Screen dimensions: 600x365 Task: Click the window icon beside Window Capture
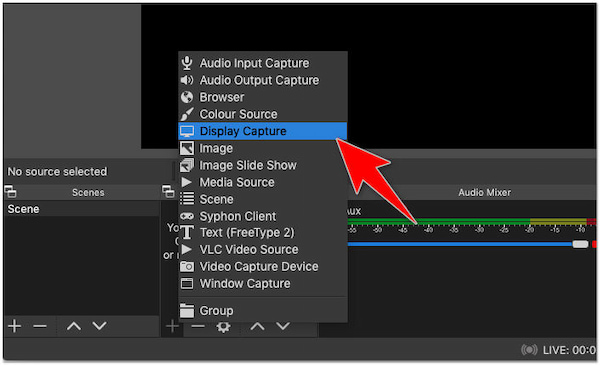(x=187, y=284)
